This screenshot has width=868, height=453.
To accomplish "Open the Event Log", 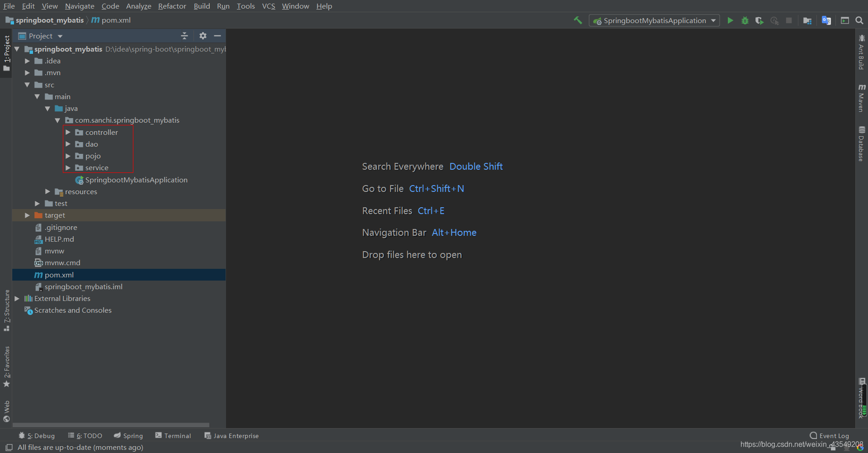I will pos(829,435).
